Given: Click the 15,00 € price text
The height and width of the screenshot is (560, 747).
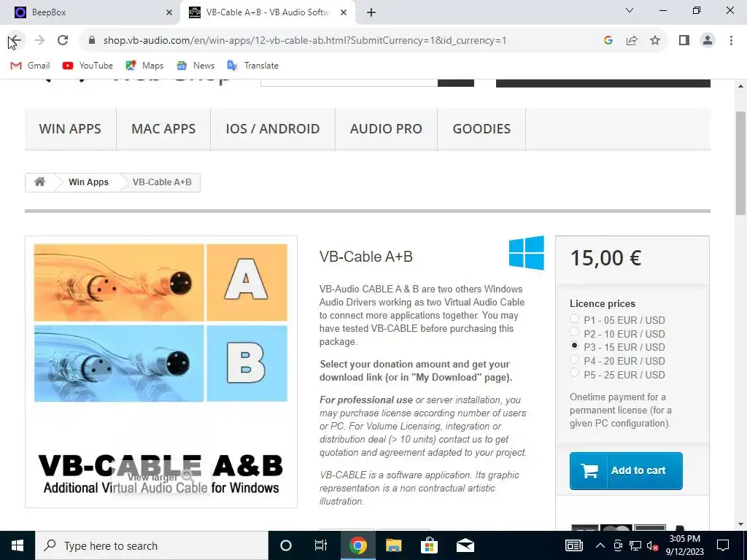Looking at the screenshot, I should (x=605, y=258).
